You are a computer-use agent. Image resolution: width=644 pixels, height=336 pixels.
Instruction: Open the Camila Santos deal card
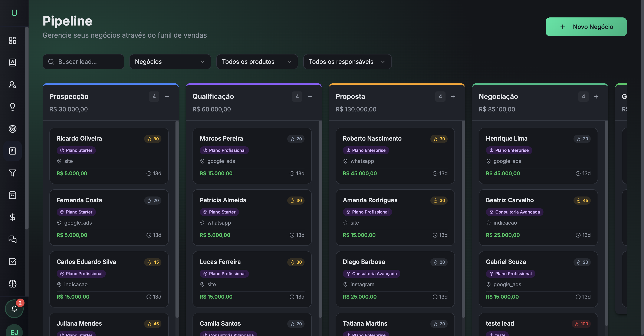click(252, 325)
